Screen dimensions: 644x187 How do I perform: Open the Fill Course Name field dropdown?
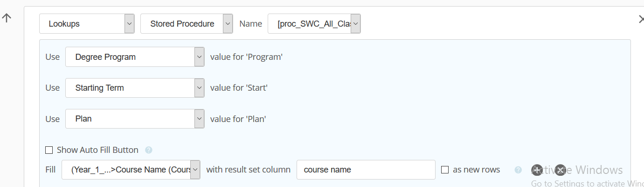tap(131, 170)
